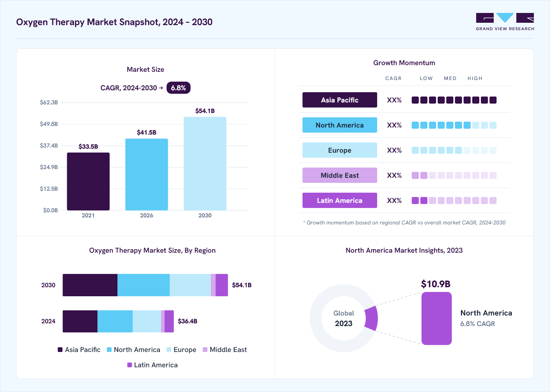
Task: Click the 6.8% CAGR badge
Action: tap(178, 88)
